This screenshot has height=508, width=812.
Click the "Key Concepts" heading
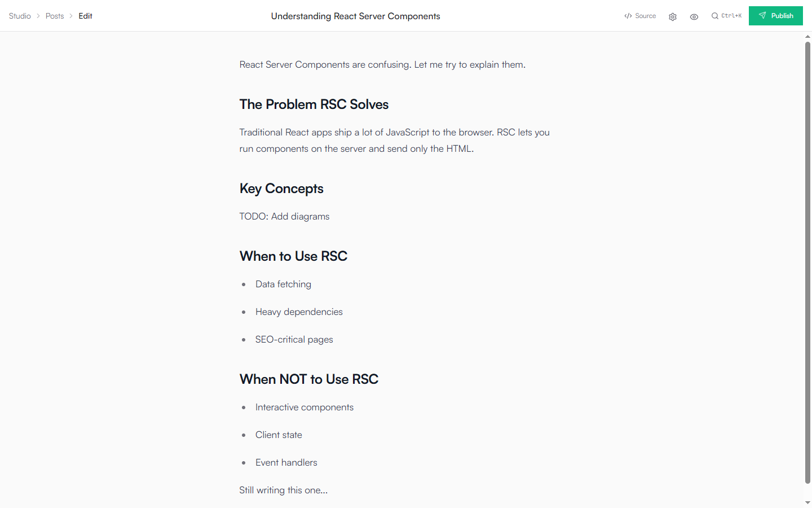click(281, 189)
